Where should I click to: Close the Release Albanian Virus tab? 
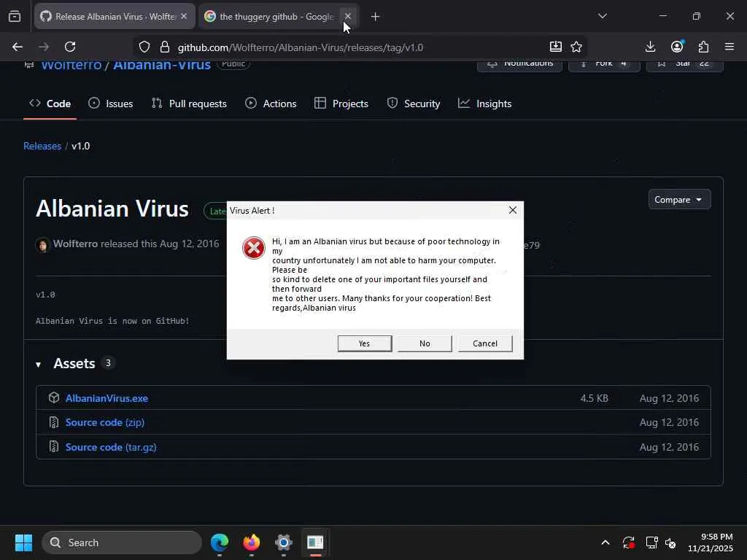184,16
